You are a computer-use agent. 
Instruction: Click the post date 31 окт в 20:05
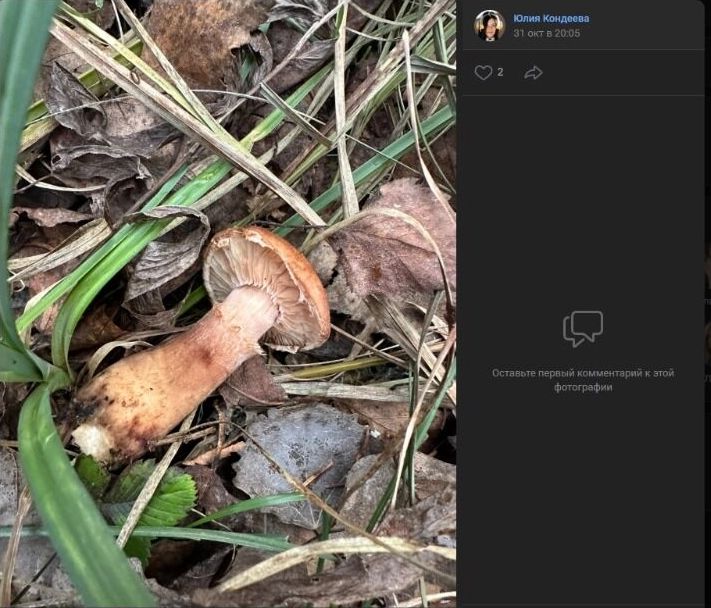(546, 33)
